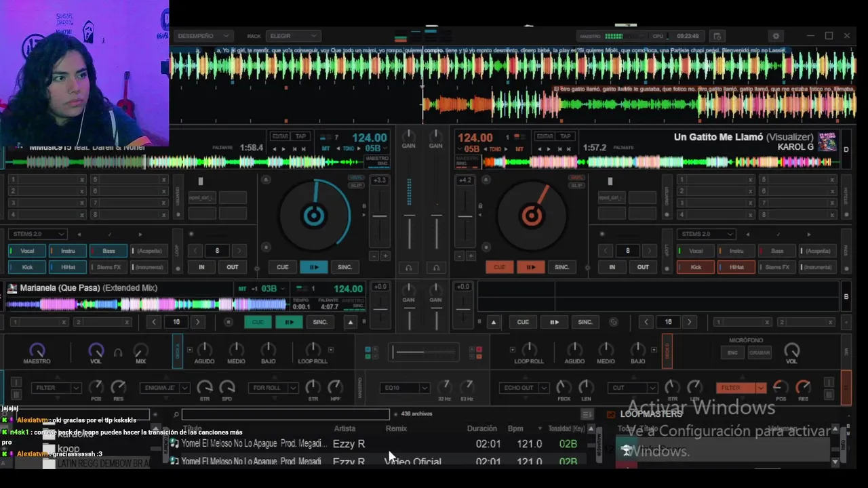
Task: Click left deck jog wheel platter
Action: pyautogui.click(x=313, y=216)
